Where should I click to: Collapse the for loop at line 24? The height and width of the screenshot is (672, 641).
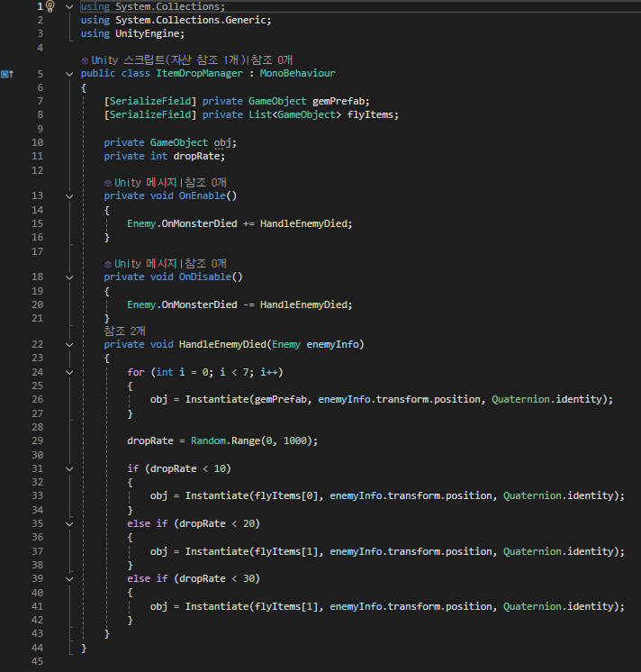69,373
